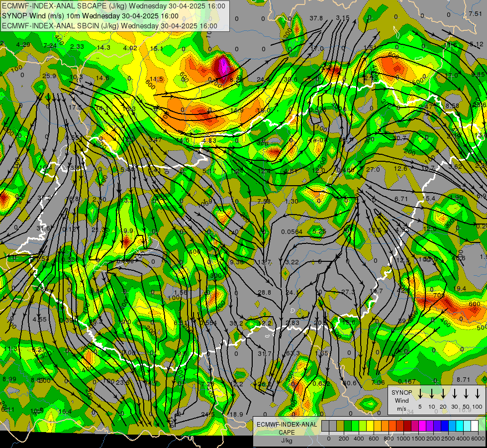Click the 18.9 value on the map
Viewport: 487px width, 448px height.
pos(237,414)
